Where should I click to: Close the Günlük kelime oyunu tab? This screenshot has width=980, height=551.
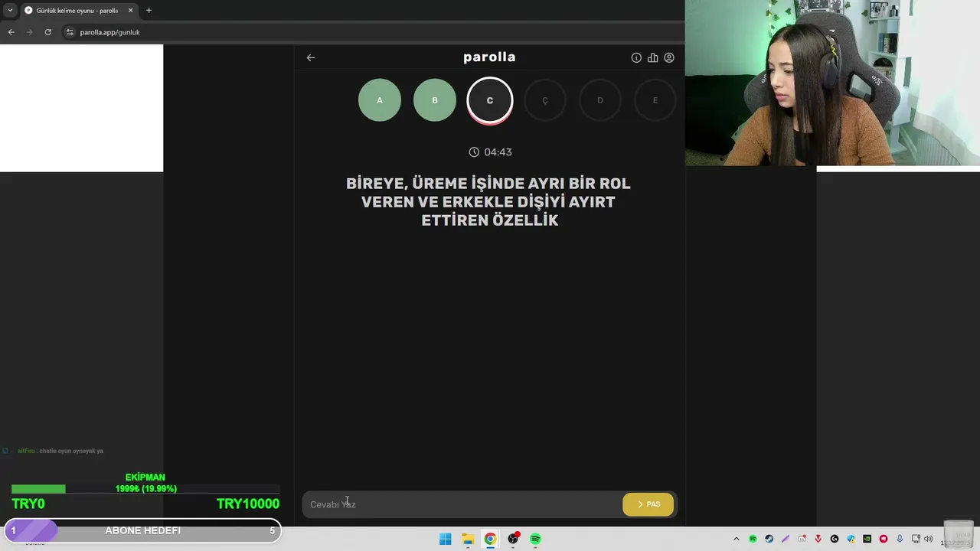pyautogui.click(x=130, y=11)
